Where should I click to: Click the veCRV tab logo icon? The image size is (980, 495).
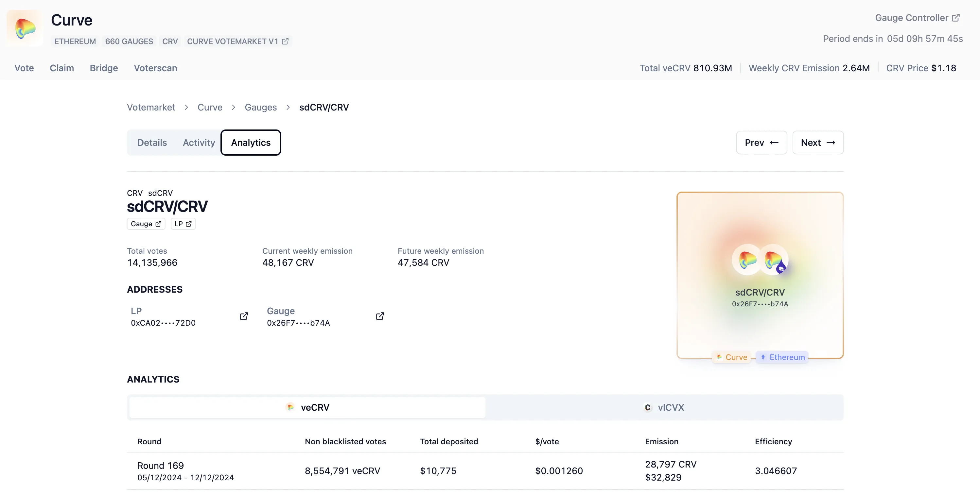(290, 407)
